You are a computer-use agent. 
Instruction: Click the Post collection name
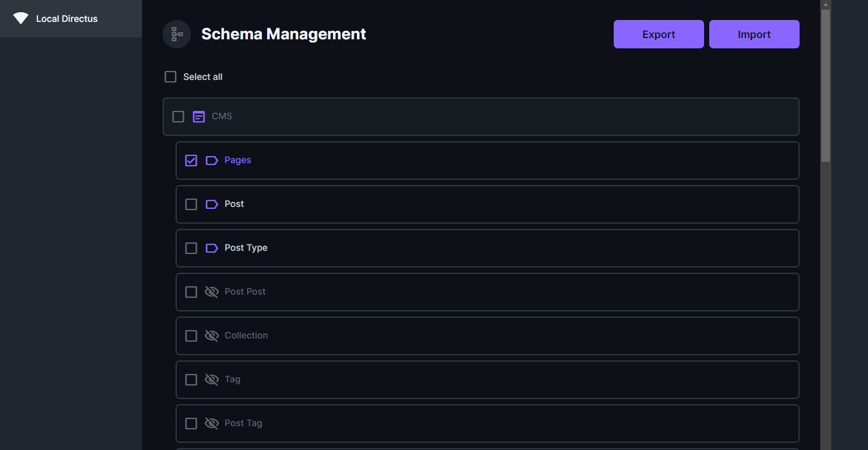(x=234, y=204)
